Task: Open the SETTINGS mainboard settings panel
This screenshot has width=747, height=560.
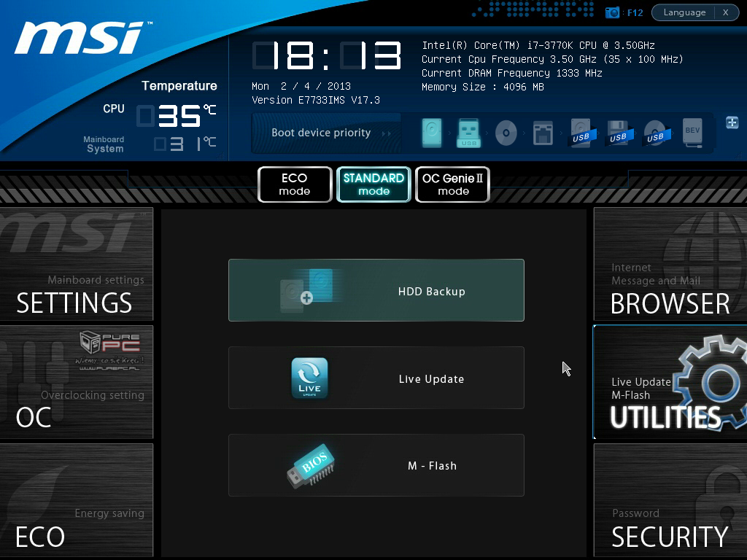Action: 76,264
